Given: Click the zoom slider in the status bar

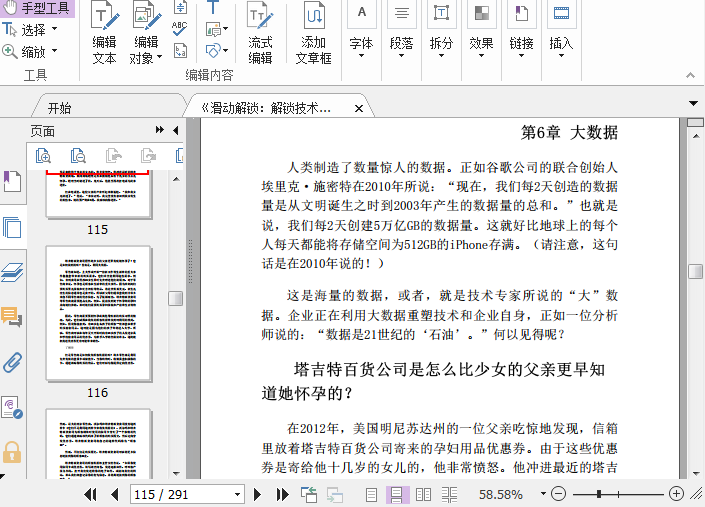Looking at the screenshot, I should pos(600,494).
